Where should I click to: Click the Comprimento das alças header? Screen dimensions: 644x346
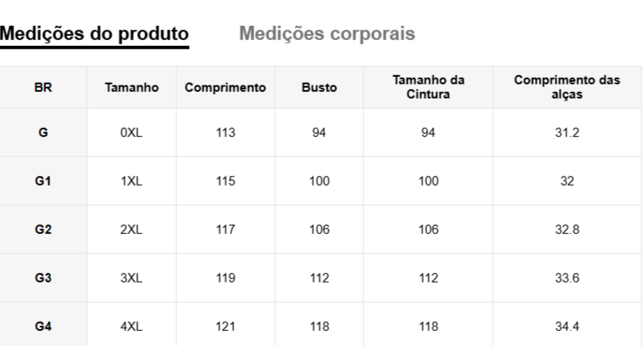pyautogui.click(x=566, y=87)
